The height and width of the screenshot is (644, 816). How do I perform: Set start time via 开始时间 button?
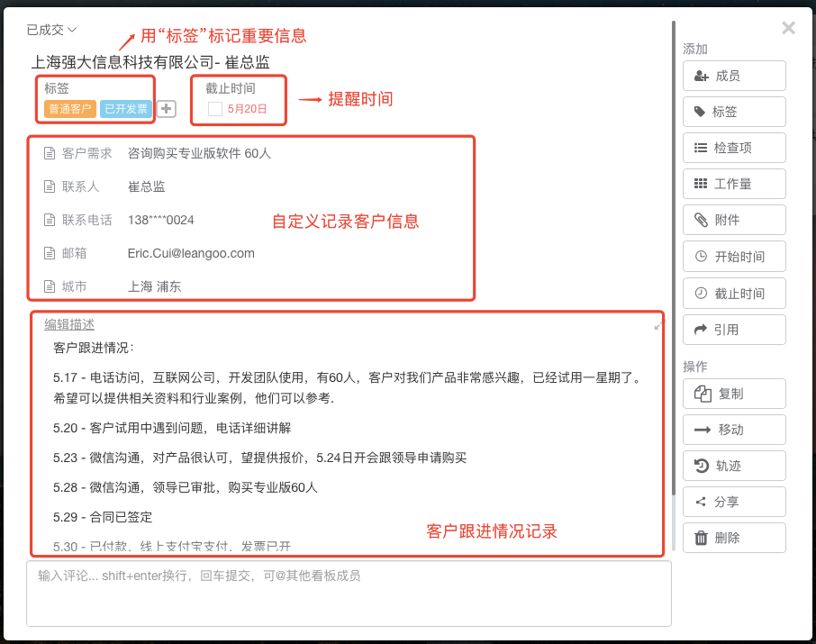click(x=734, y=257)
